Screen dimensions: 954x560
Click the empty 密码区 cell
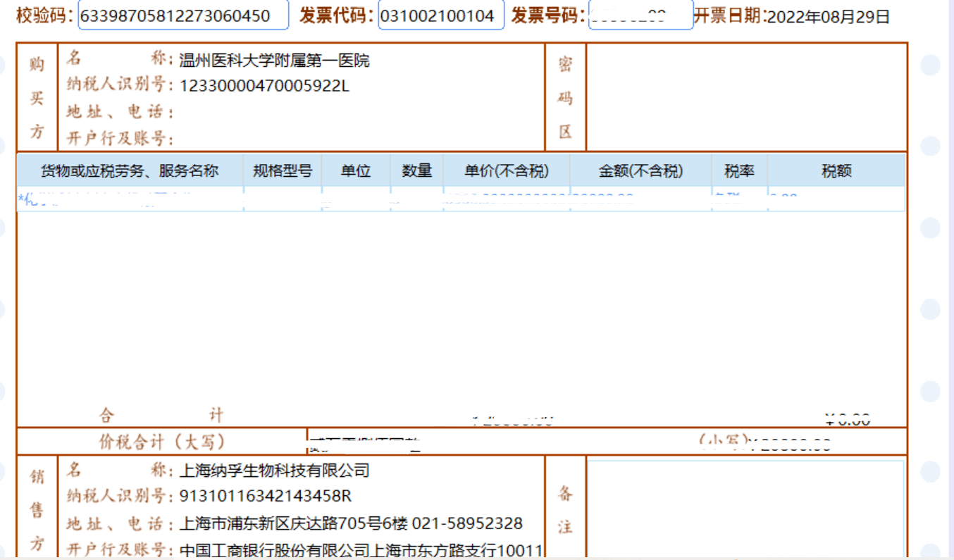point(745,97)
